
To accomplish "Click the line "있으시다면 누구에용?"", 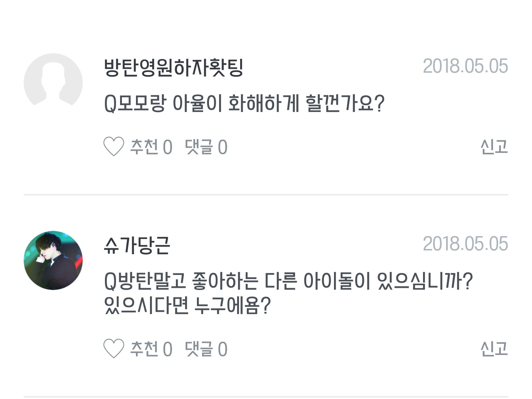I will 188,306.
